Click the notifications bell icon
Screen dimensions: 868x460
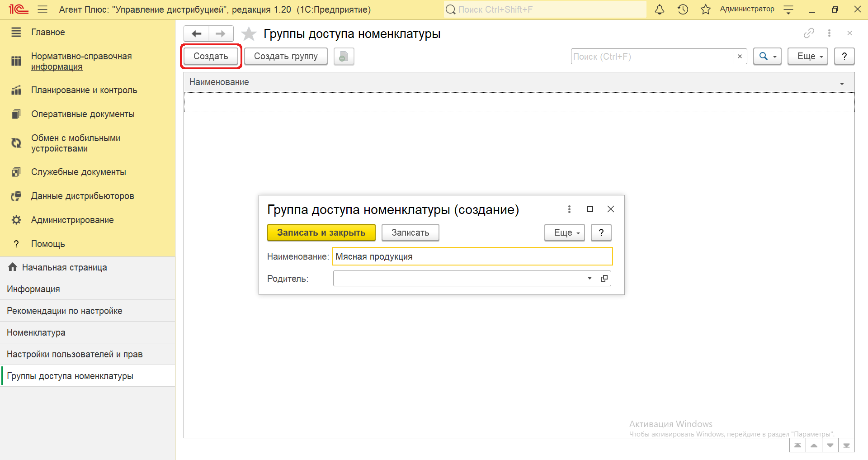(660, 9)
